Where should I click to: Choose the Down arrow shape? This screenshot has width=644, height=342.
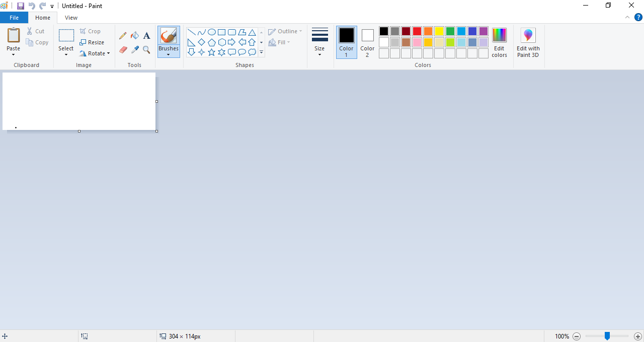(191, 52)
